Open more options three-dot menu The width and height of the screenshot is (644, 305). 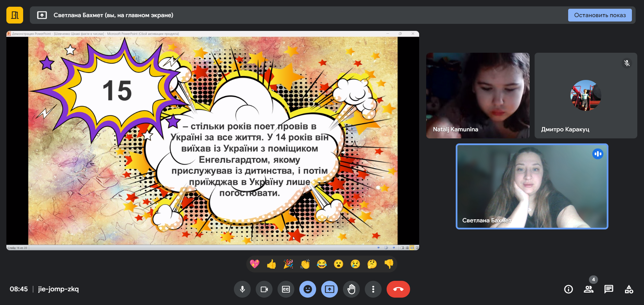point(373,289)
